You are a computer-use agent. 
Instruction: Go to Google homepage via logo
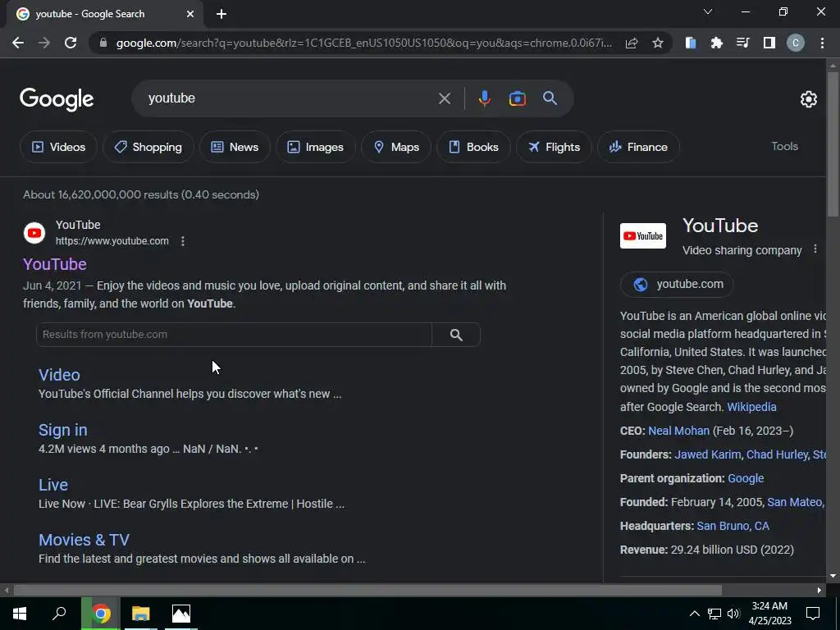pos(57,99)
